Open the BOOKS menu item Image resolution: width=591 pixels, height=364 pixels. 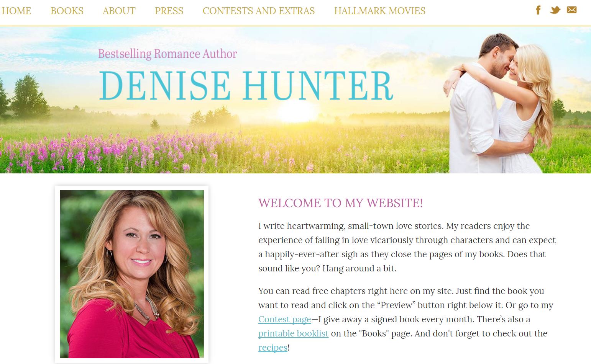click(x=67, y=11)
